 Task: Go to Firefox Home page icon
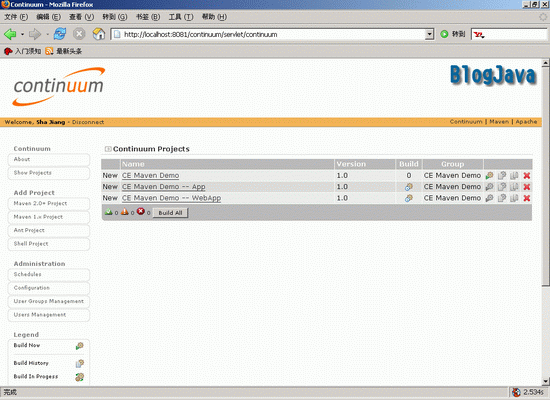point(99,34)
